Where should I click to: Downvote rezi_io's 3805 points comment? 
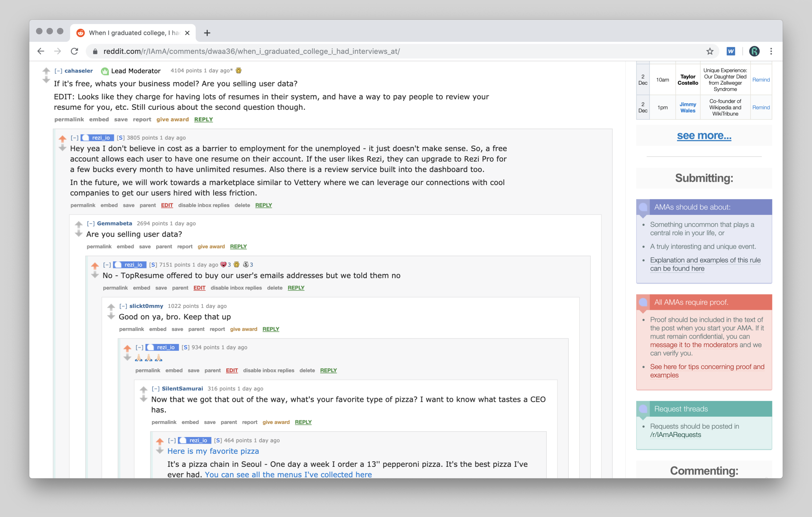[x=63, y=148]
